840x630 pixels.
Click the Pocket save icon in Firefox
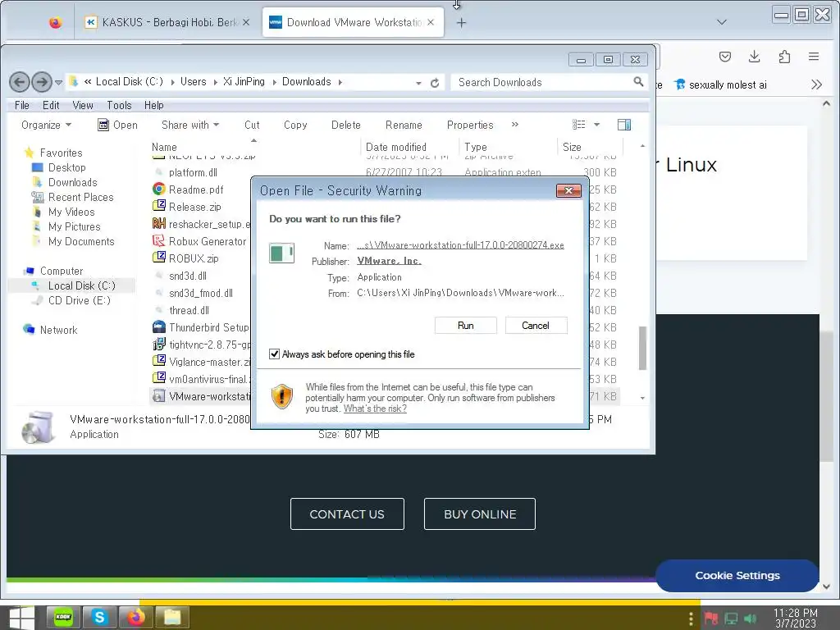click(x=725, y=57)
